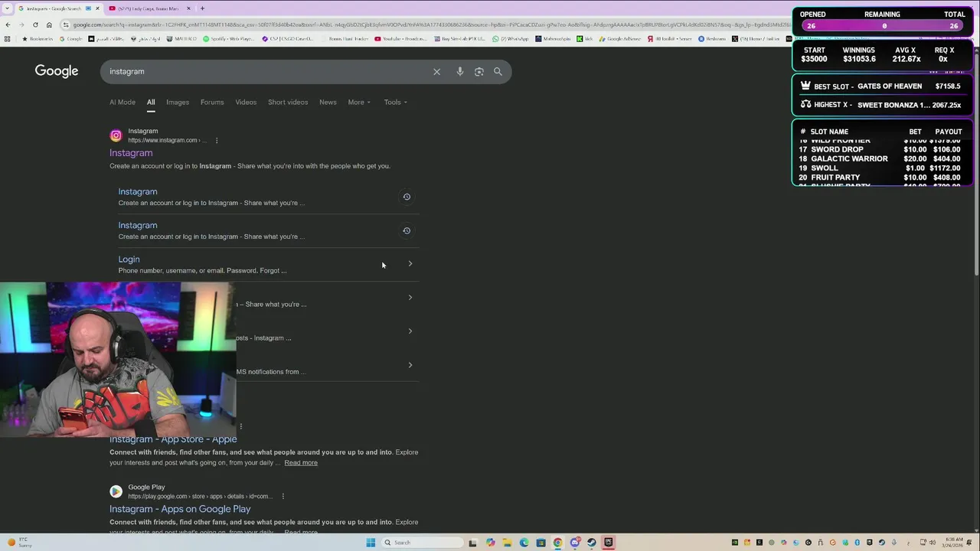980x551 pixels.
Task: Click the Windows taskbar Search box
Action: point(423,543)
